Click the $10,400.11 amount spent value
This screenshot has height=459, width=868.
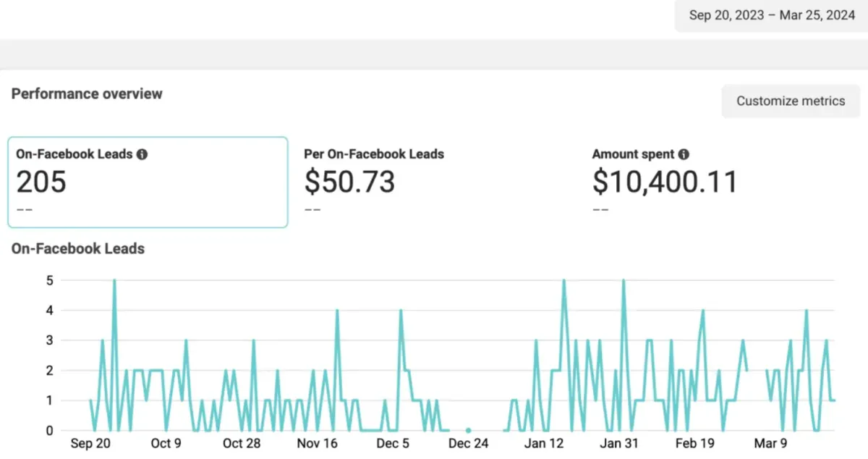tap(665, 182)
